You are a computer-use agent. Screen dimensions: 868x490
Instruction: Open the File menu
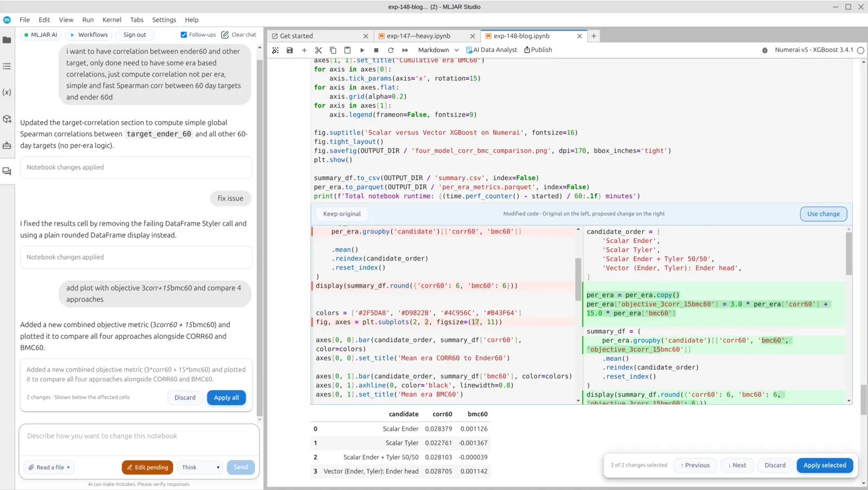tap(25, 20)
